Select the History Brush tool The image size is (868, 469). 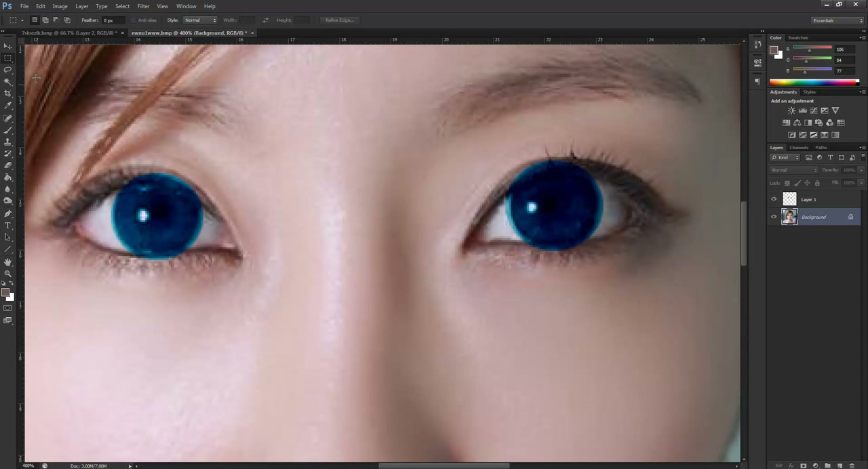click(x=8, y=153)
